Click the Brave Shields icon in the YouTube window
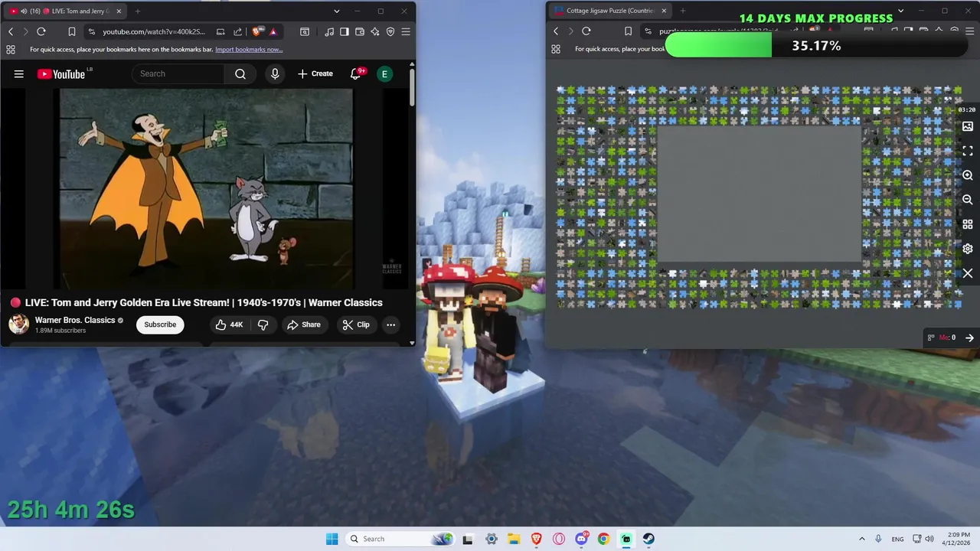The image size is (980, 551). coord(256,31)
